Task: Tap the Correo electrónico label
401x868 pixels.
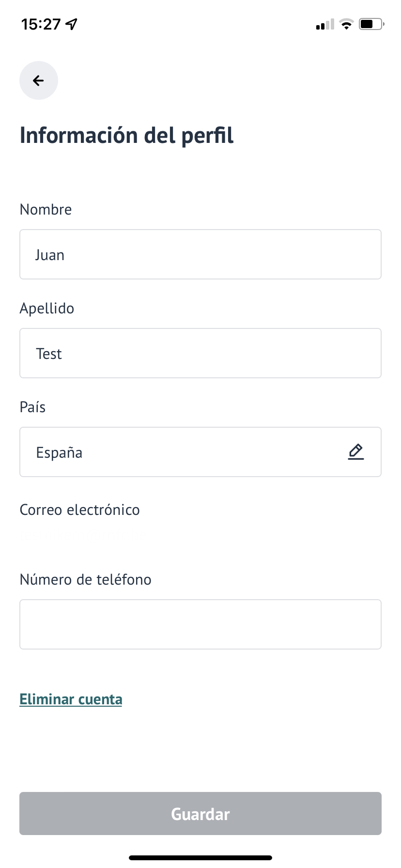Action: (80, 510)
